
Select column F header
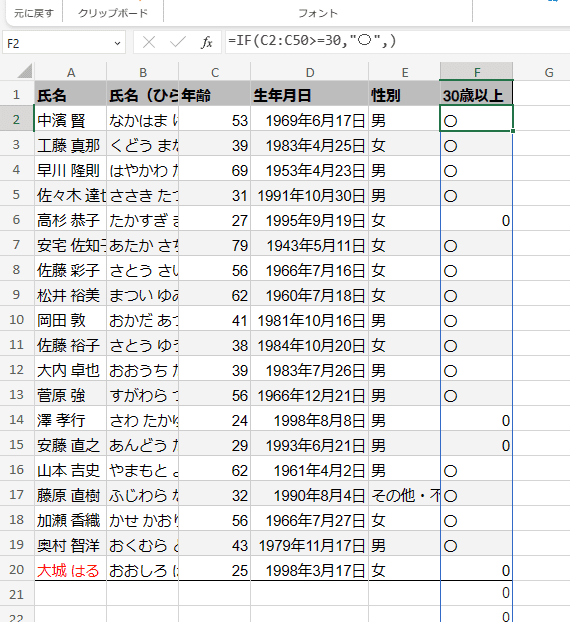click(477, 72)
